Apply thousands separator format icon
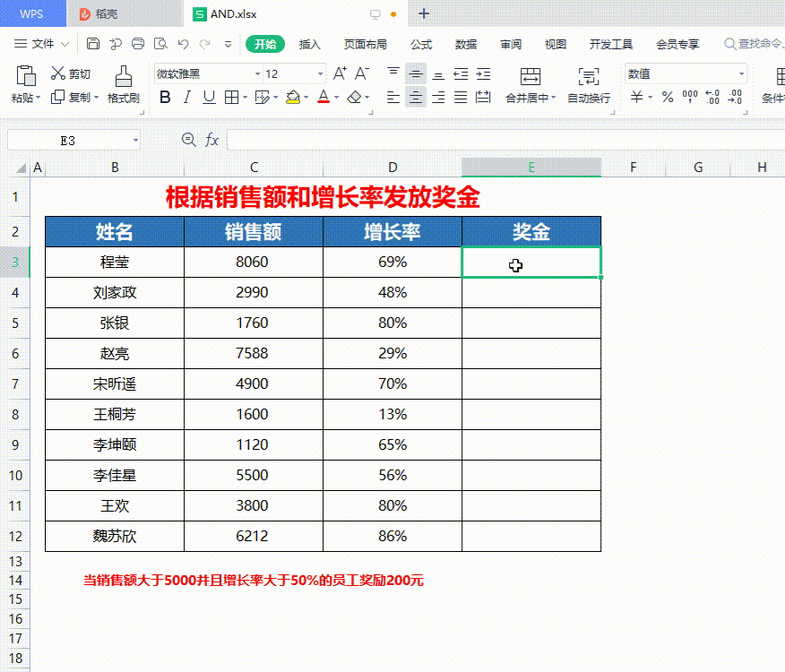The image size is (785, 672). [x=690, y=97]
